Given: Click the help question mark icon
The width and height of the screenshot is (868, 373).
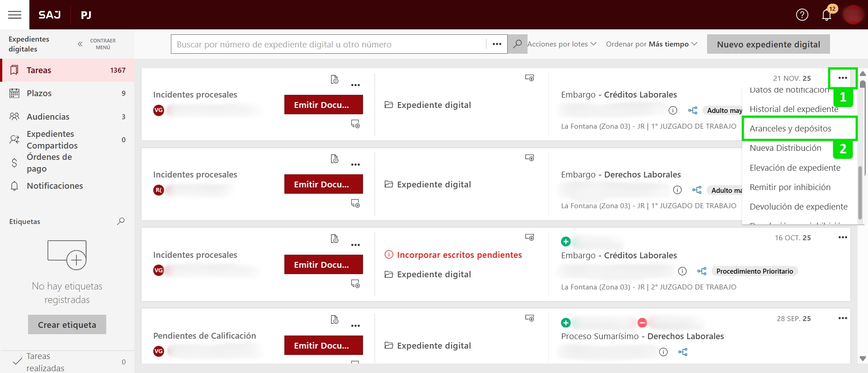Looking at the screenshot, I should 802,15.
